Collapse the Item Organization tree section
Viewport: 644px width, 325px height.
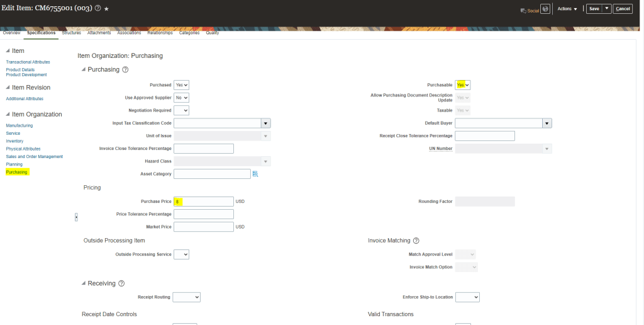tap(8, 115)
